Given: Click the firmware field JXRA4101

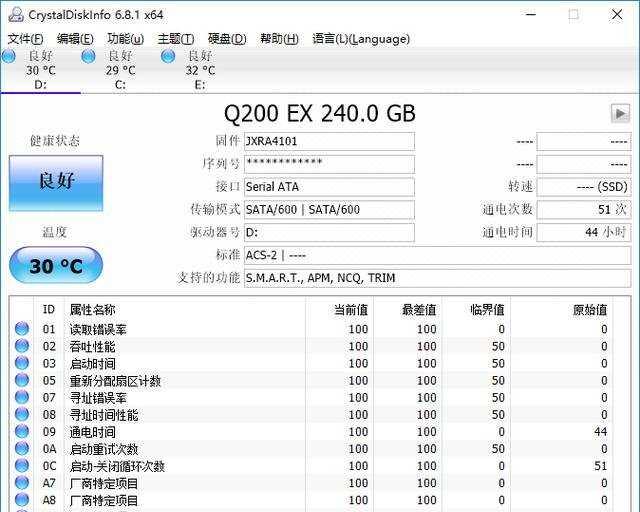Looking at the screenshot, I should click(x=329, y=141).
